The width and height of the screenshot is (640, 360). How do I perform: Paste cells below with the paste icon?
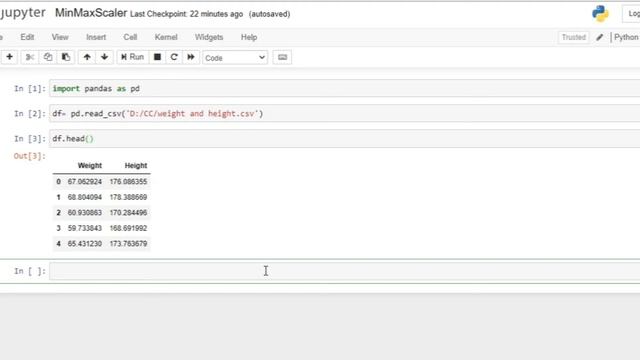pos(66,57)
